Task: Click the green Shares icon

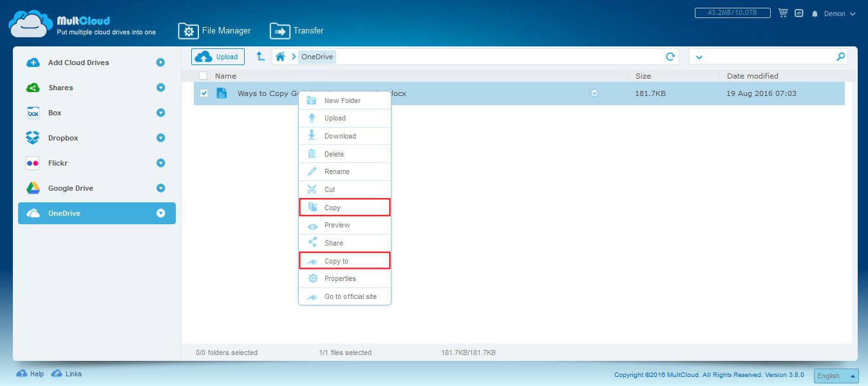Action: point(33,88)
